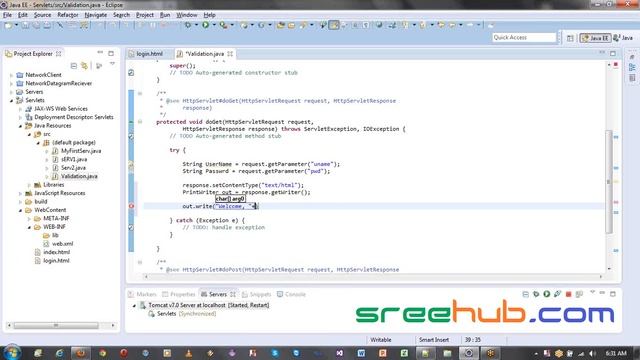The width and height of the screenshot is (640, 360).
Task: Collapse the Servlets project node
Action: [x=11, y=100]
